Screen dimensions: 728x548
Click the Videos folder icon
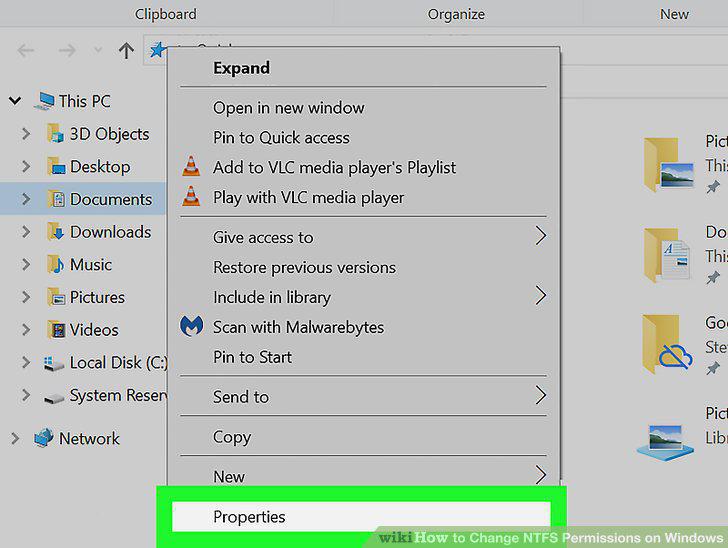(56, 330)
